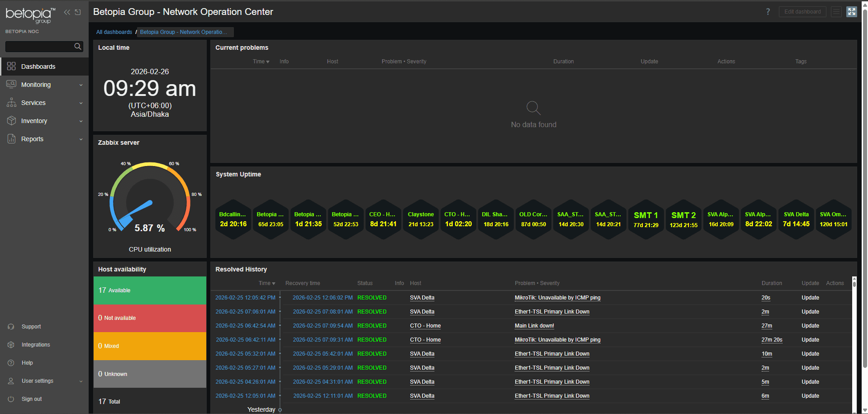This screenshot has height=414, width=868.
Task: Click the sidebar search input field
Action: point(40,46)
